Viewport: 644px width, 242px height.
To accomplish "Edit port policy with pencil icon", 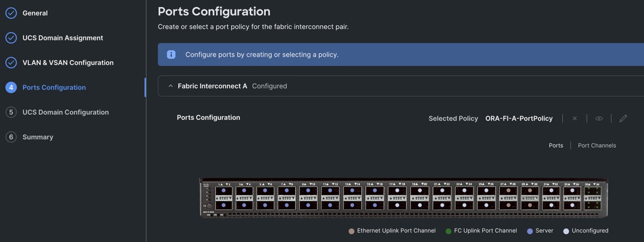I will pyautogui.click(x=623, y=118).
